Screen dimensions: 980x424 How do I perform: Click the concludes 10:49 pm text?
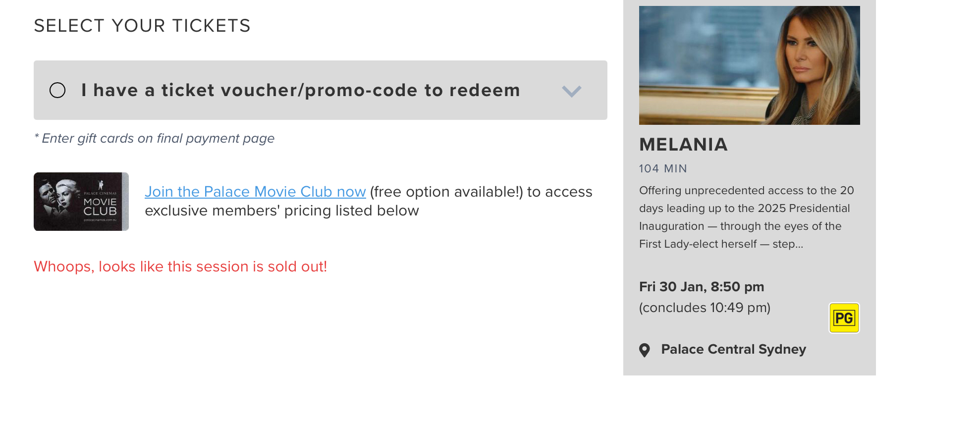coord(705,308)
